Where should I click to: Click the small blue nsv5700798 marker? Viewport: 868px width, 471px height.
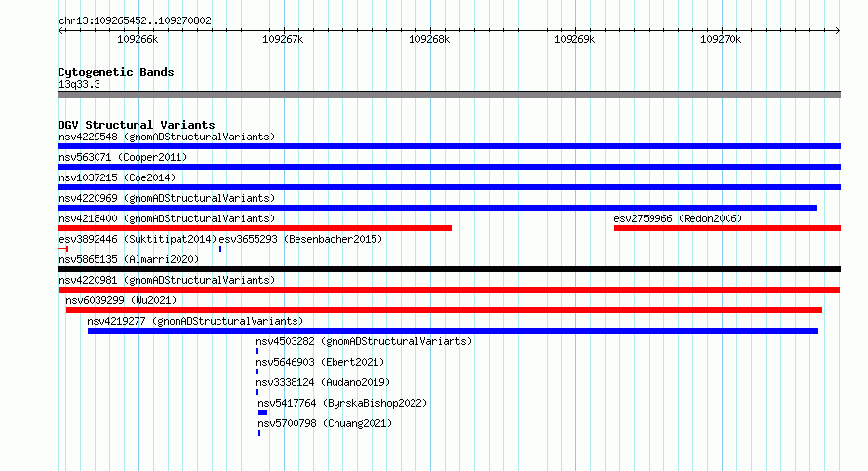coord(259,433)
